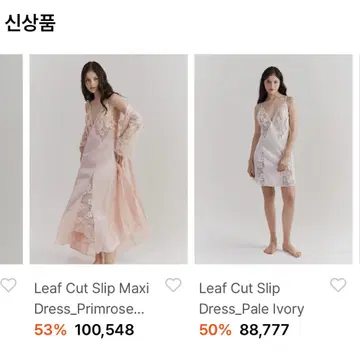Favorite the partially visible leftmost product
360x360 pixels.
click(8, 285)
